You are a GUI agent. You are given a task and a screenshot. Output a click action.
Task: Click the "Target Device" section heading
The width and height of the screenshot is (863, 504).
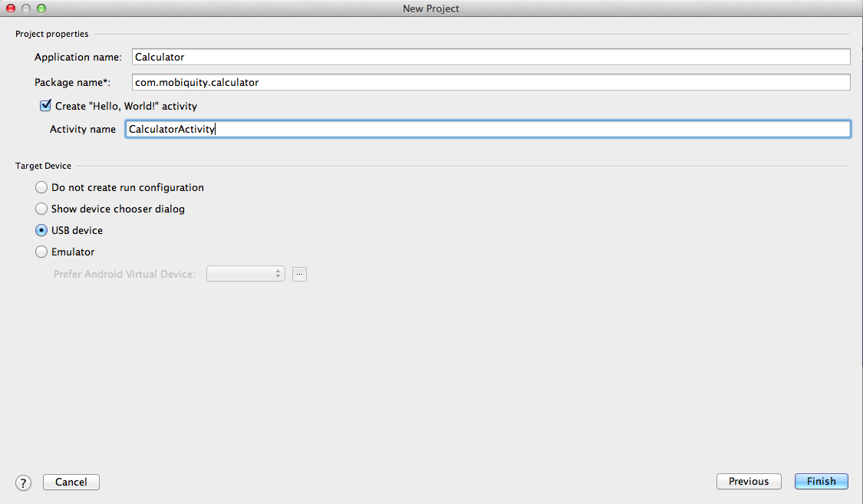point(44,166)
